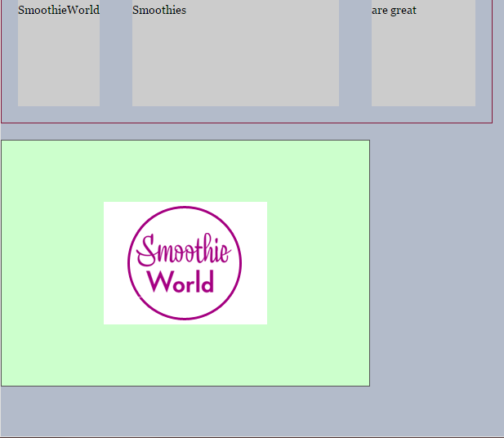Click blue-gray background right of green box
This screenshot has width=504, height=438.
pos(437,263)
